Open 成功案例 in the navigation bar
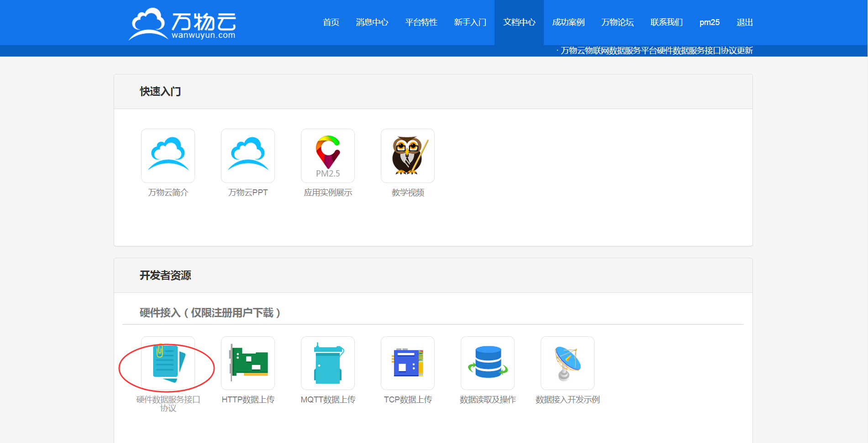The image size is (868, 443). [568, 22]
